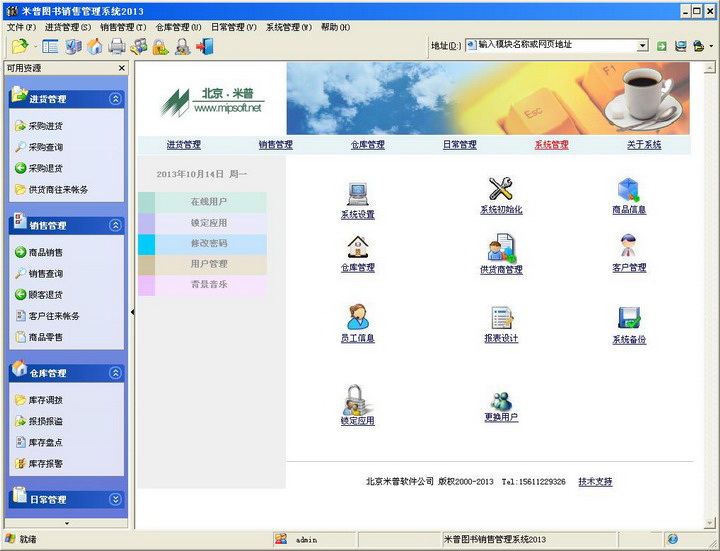The width and height of the screenshot is (720, 551).
Task: Open the 文件(F) menu
Action: pyautogui.click(x=21, y=27)
